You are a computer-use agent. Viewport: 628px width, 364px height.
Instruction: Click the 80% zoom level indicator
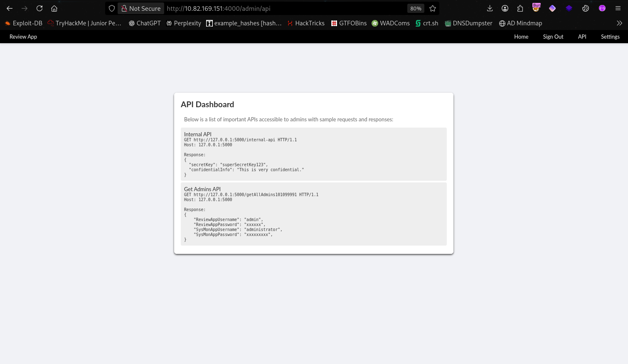pos(416,8)
